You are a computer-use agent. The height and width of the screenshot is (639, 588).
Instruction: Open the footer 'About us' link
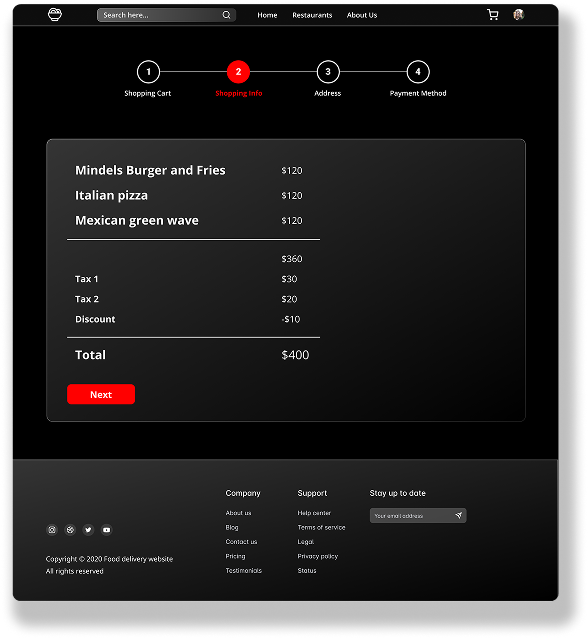(238, 513)
